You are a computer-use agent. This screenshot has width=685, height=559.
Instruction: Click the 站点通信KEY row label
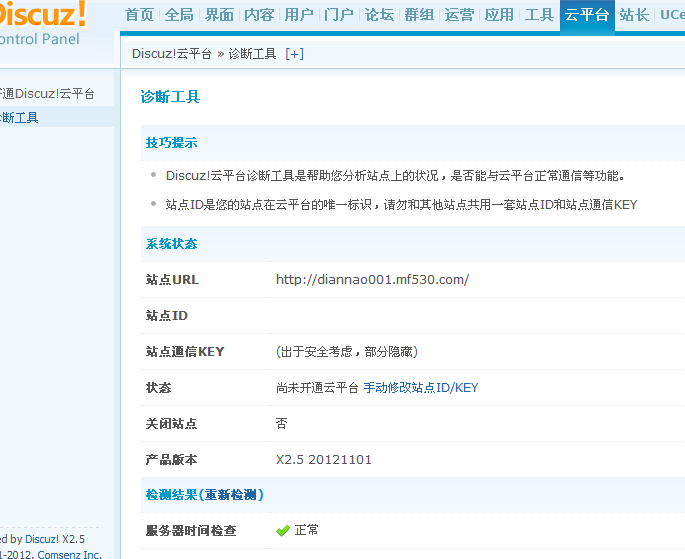click(x=185, y=352)
